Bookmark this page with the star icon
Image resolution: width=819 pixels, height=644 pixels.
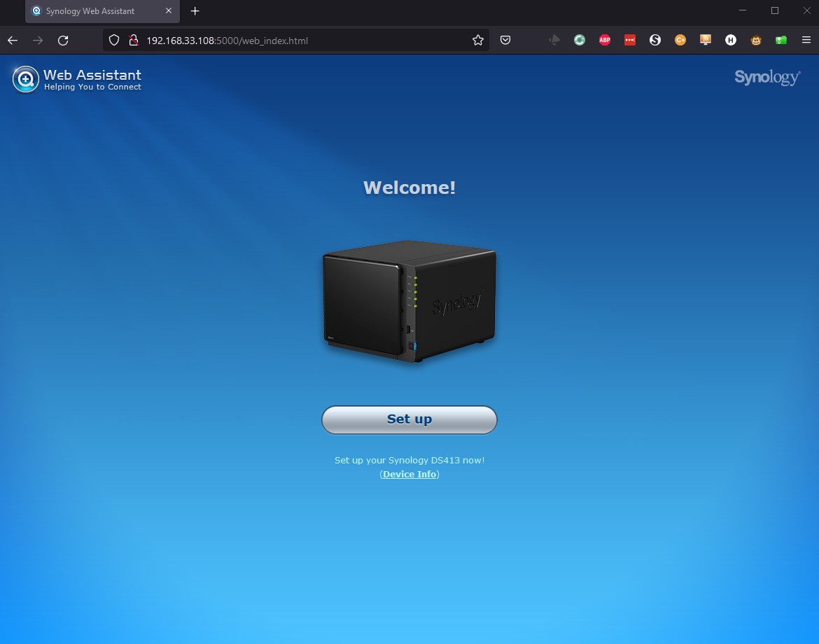click(x=478, y=41)
